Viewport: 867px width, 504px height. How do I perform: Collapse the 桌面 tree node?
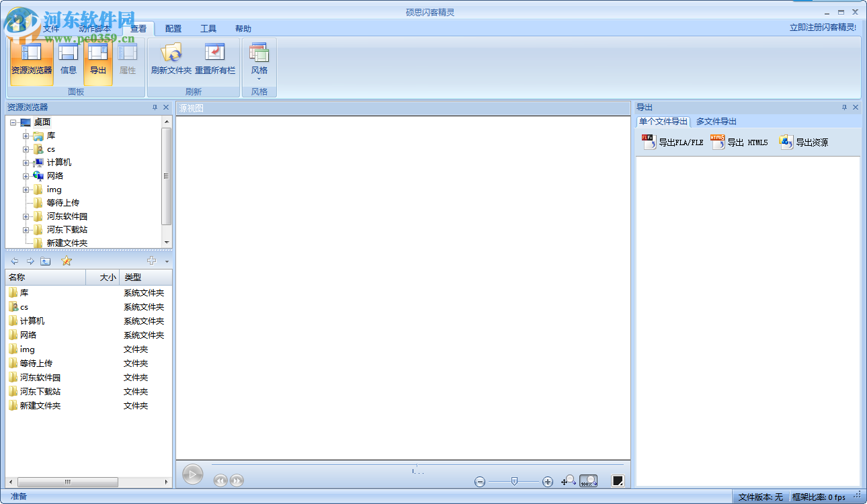13,122
